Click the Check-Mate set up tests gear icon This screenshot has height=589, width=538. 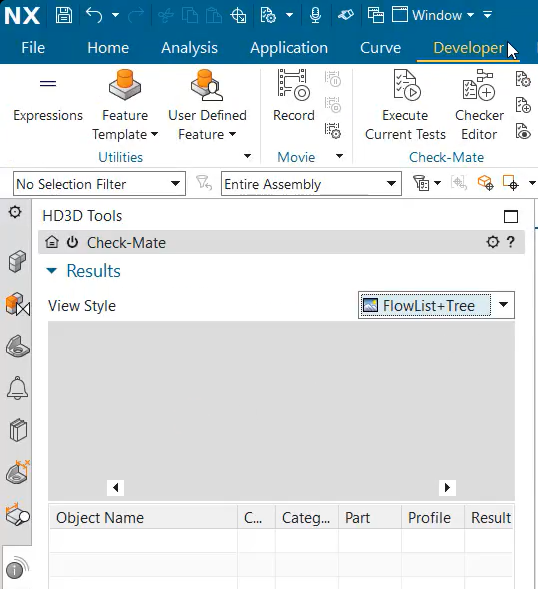pyautogui.click(x=523, y=79)
